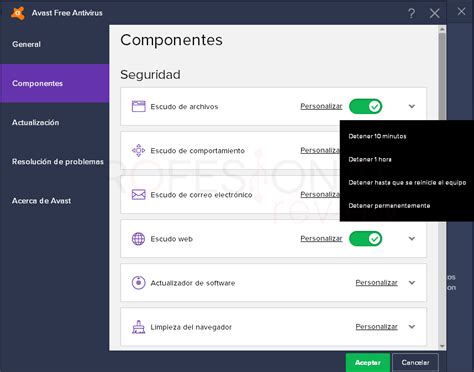Click the Escudo de comportamiento icon
Image resolution: width=474 pixels, height=372 pixels.
click(x=138, y=150)
